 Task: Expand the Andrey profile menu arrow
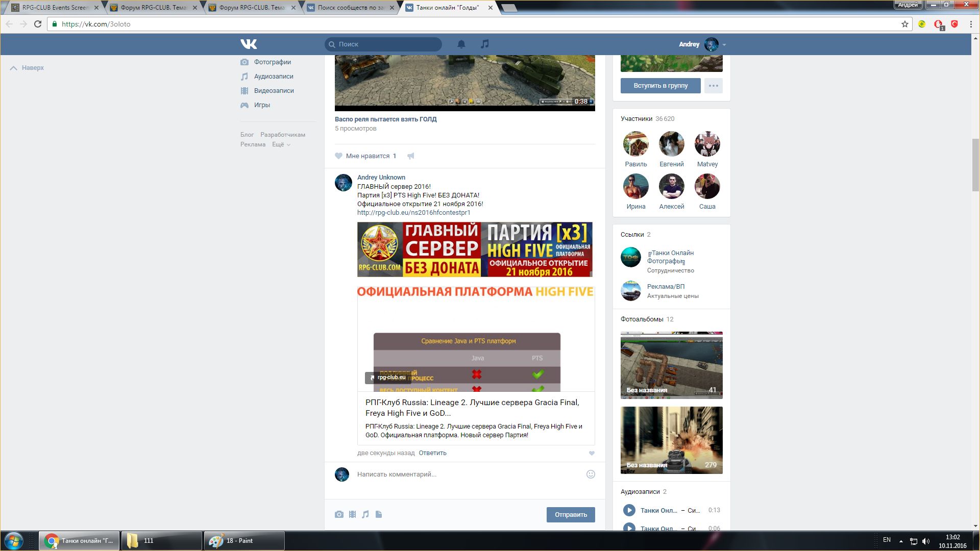(x=724, y=45)
